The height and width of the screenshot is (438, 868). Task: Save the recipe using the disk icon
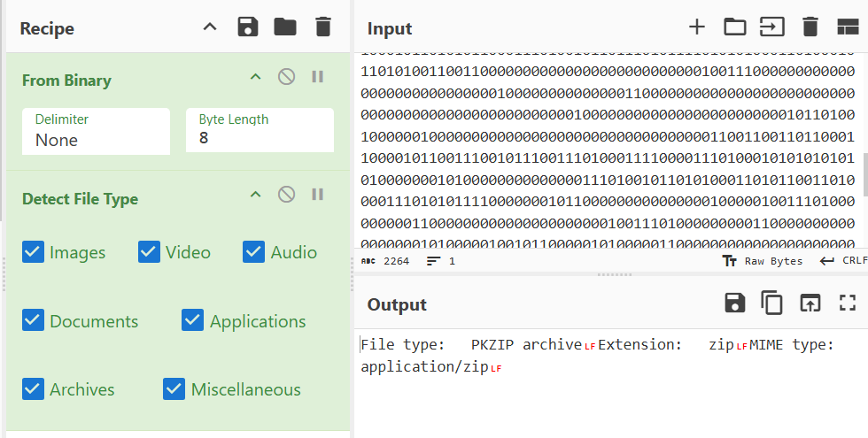(248, 27)
